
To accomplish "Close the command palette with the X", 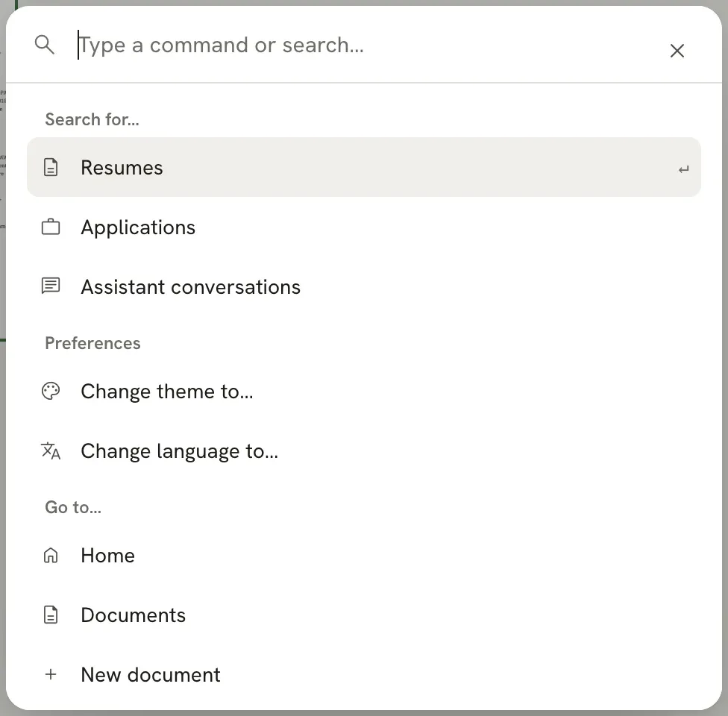I will pos(677,51).
